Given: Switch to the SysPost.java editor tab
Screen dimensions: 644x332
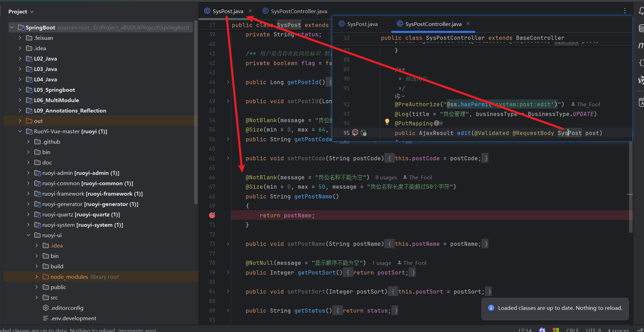Looking at the screenshot, I should point(228,11).
